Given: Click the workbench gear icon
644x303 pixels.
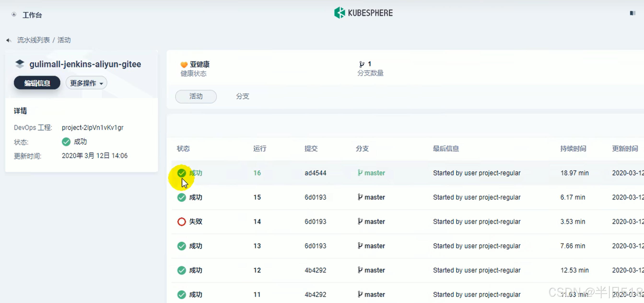Looking at the screenshot, I should (x=14, y=14).
